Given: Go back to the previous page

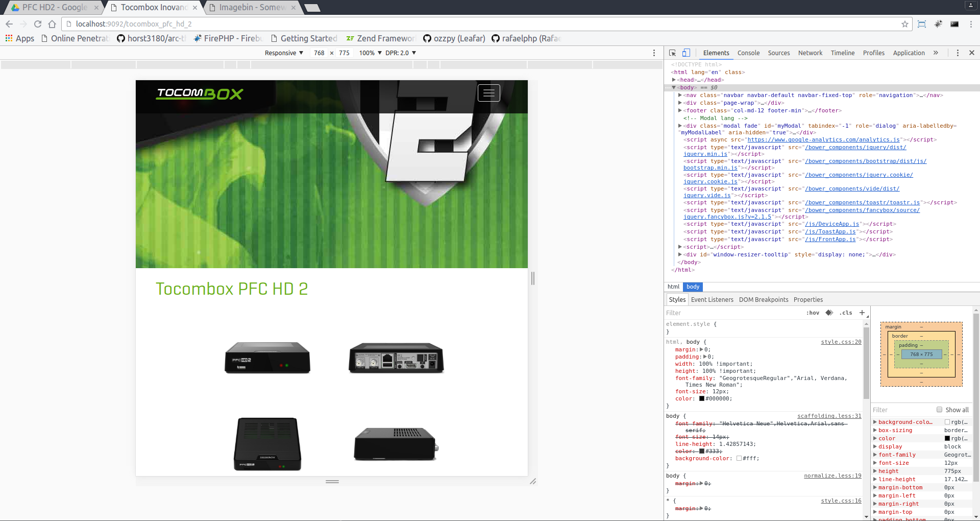Looking at the screenshot, I should (9, 24).
